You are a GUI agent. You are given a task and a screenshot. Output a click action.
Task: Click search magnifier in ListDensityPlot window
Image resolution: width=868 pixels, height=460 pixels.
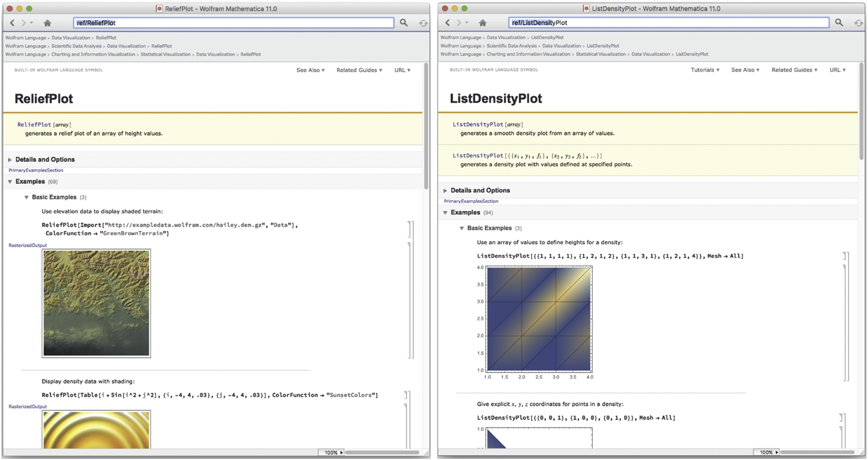tap(839, 22)
